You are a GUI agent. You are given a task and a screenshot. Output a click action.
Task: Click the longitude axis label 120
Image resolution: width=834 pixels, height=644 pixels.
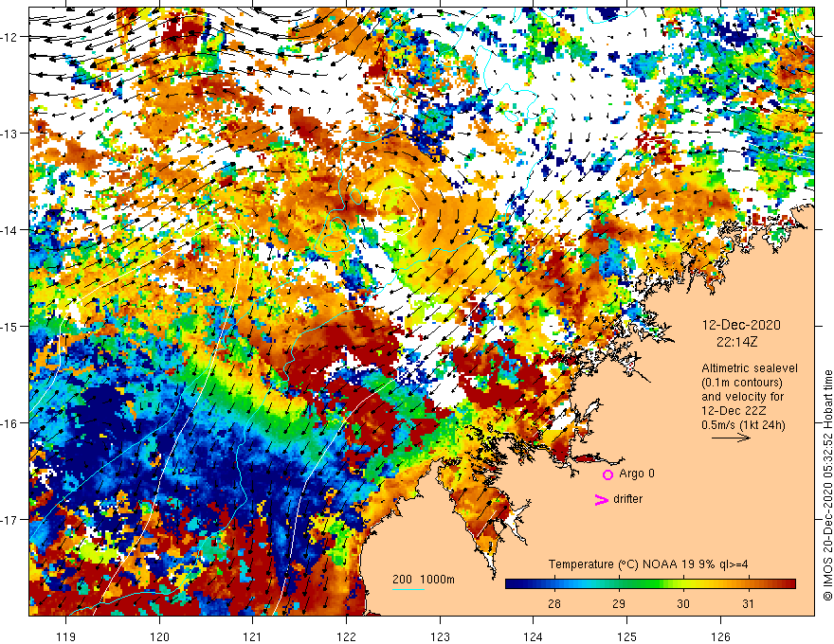[x=159, y=636]
